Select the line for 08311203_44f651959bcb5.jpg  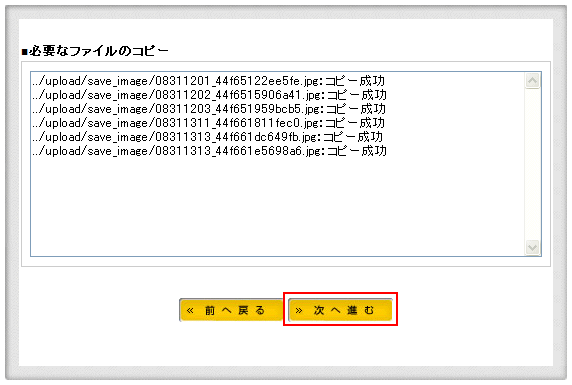point(209,109)
